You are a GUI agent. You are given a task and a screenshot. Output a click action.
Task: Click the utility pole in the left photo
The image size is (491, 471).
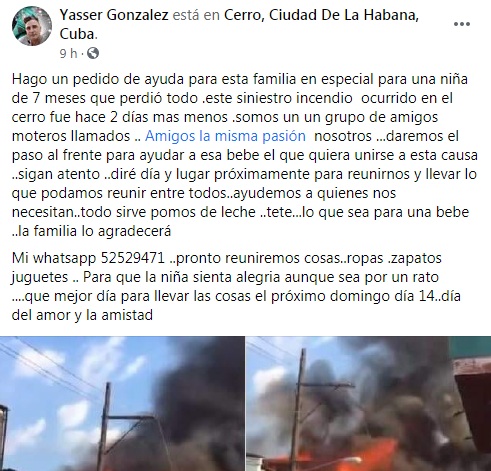point(104,427)
